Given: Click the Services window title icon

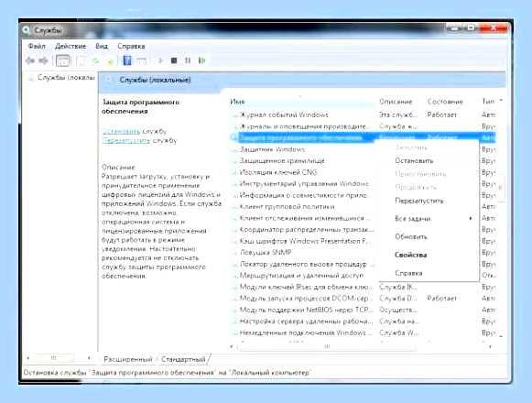Looking at the screenshot, I should click(27, 30).
